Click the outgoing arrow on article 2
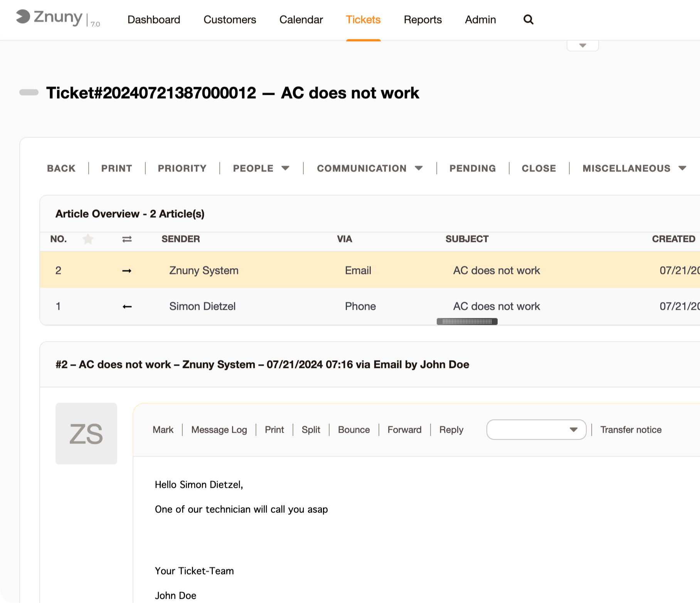700x603 pixels. 127,271
